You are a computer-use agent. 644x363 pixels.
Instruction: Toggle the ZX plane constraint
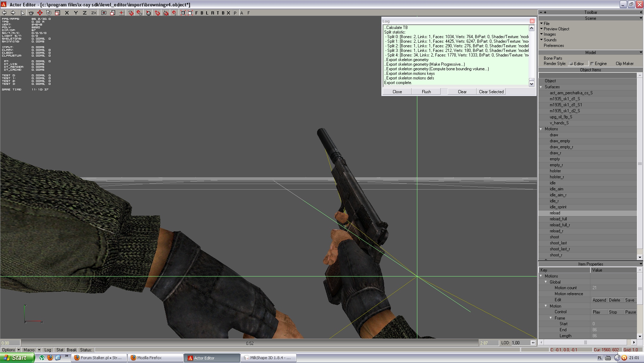point(94,13)
